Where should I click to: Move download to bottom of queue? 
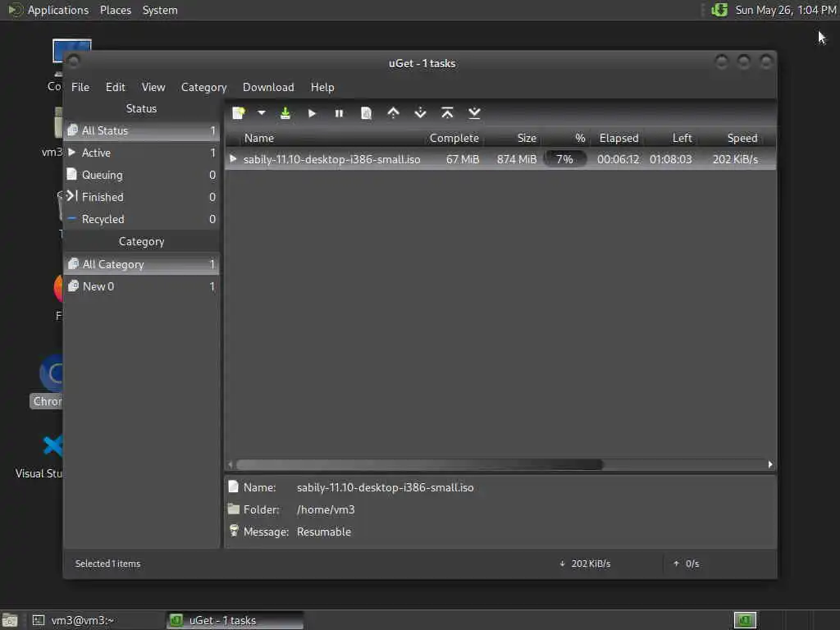click(475, 113)
